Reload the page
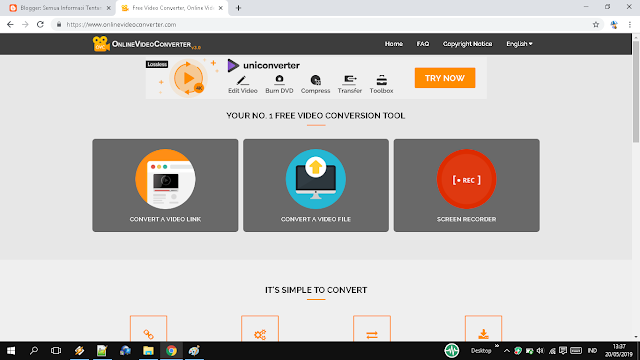 pyautogui.click(x=40, y=24)
